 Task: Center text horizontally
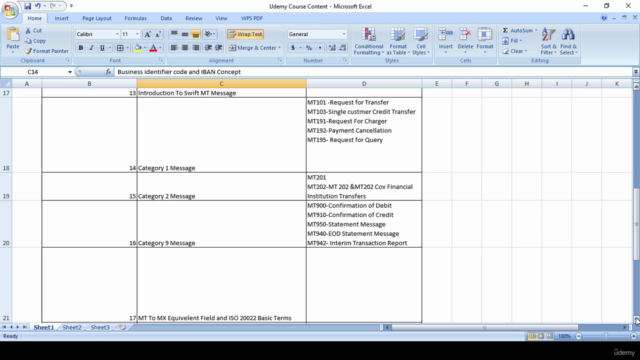tap(185, 48)
